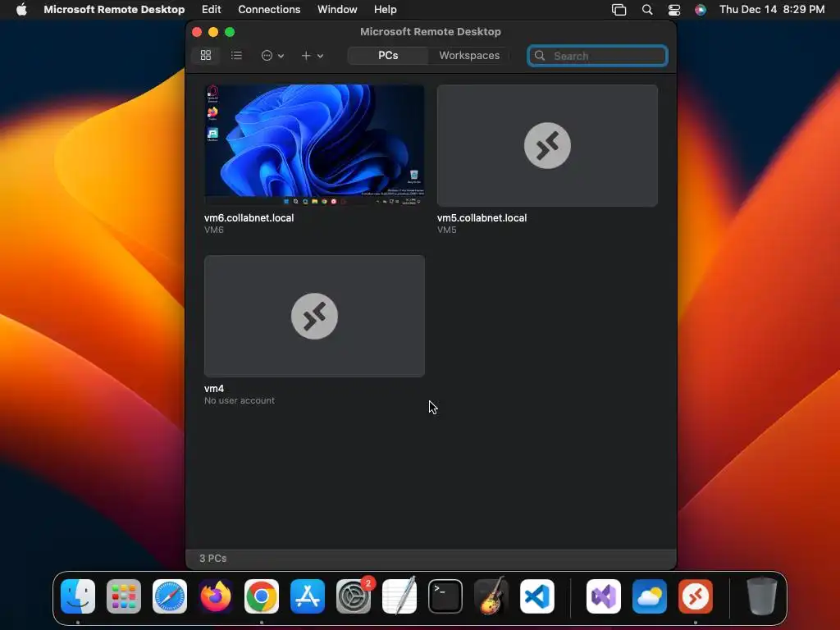Select the vm5.collabnet.local PC tile
This screenshot has height=630, width=840.
(547, 145)
